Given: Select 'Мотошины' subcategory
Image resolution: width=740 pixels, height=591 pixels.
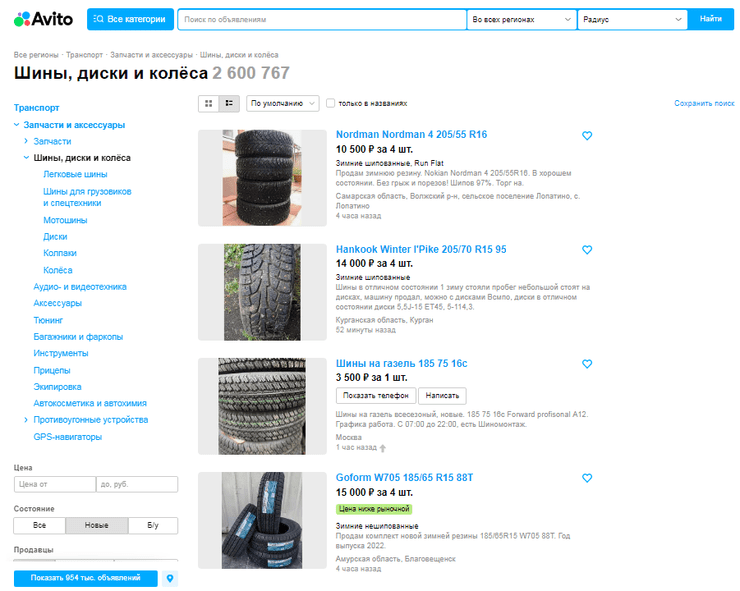Looking at the screenshot, I should (65, 220).
